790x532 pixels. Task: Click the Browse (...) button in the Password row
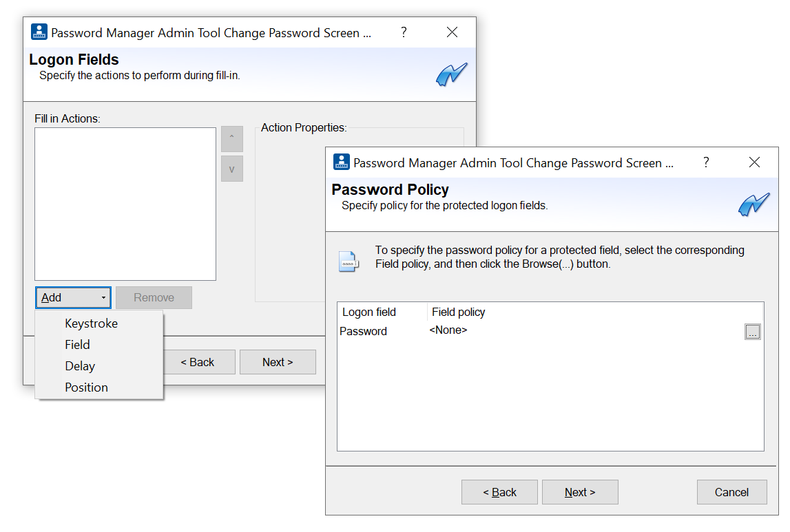point(752,332)
